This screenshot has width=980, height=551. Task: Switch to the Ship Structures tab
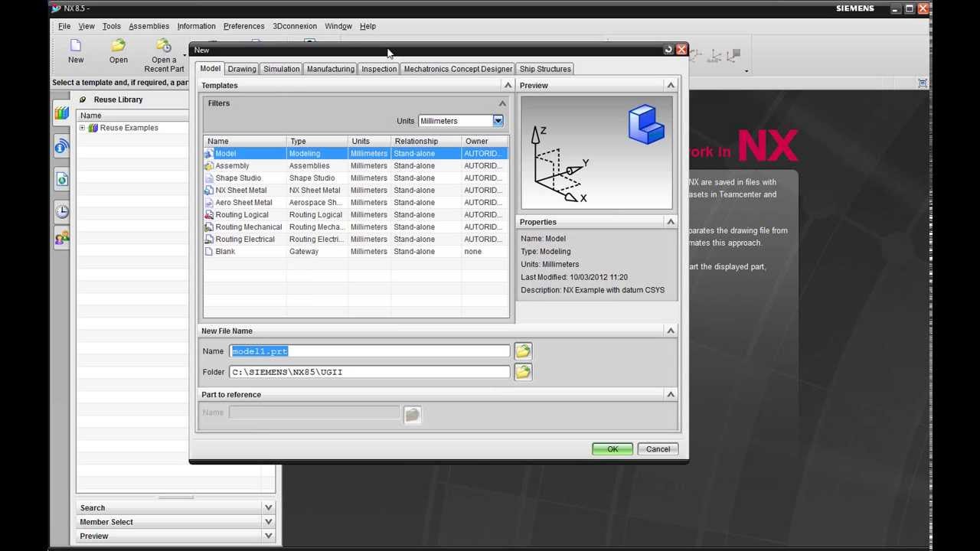point(545,69)
